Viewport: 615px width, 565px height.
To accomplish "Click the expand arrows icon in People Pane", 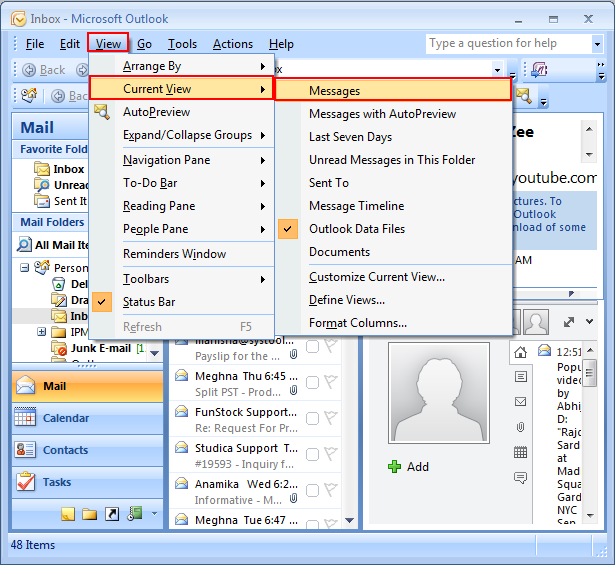I will tap(569, 322).
